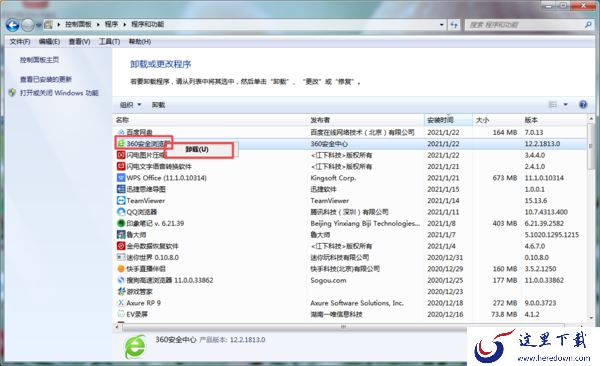Click the vertical scrollbar up arrow
Image resolution: width=600 pixels, height=366 pixels.
pyautogui.click(x=591, y=119)
